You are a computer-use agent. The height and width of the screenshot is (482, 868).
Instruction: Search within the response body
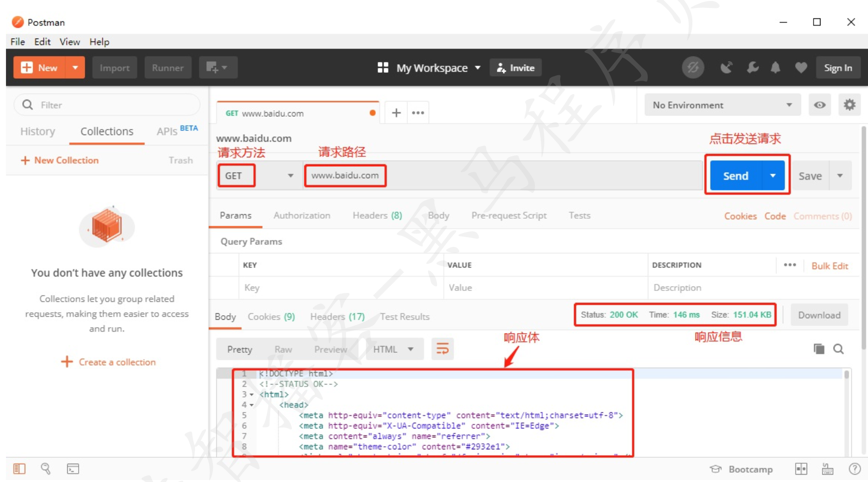838,349
